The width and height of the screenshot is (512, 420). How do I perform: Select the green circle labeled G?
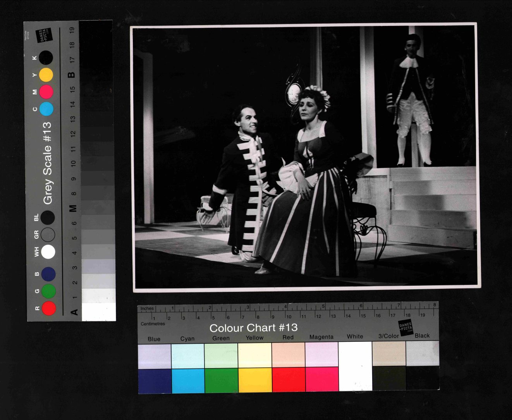point(49,291)
